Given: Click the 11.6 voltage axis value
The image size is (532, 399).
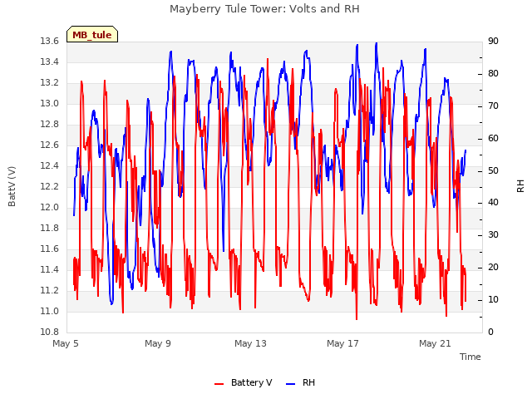Looking at the screenshot, I should [x=50, y=249].
